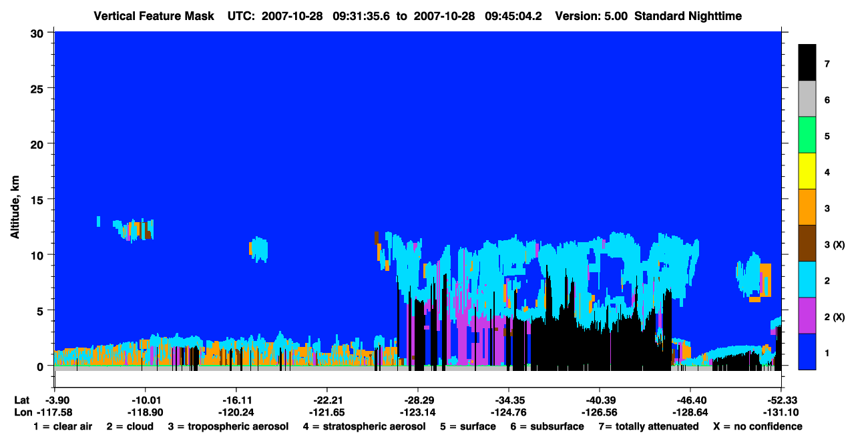
Task: Click the colorbar label '3 (X)'
Action: (835, 245)
